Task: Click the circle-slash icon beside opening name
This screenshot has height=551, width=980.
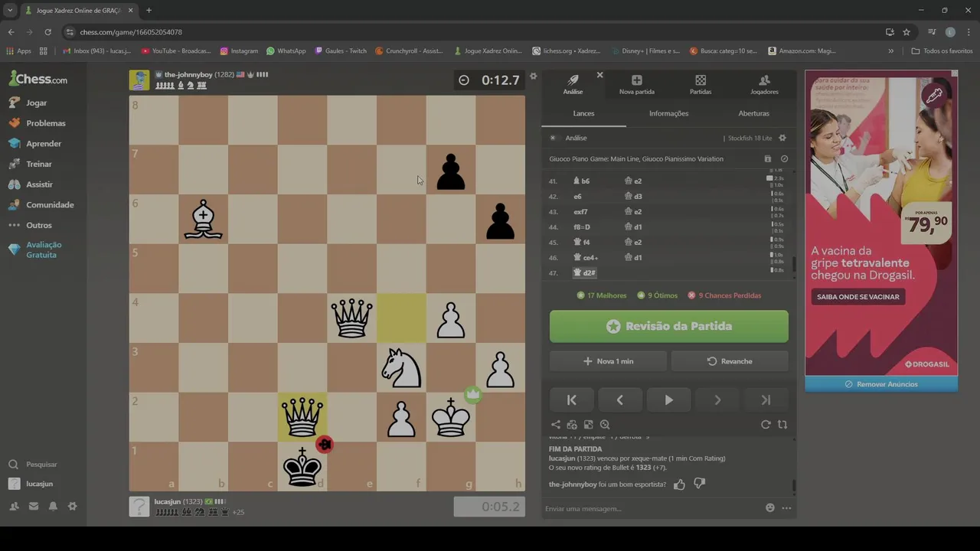Action: [x=784, y=159]
